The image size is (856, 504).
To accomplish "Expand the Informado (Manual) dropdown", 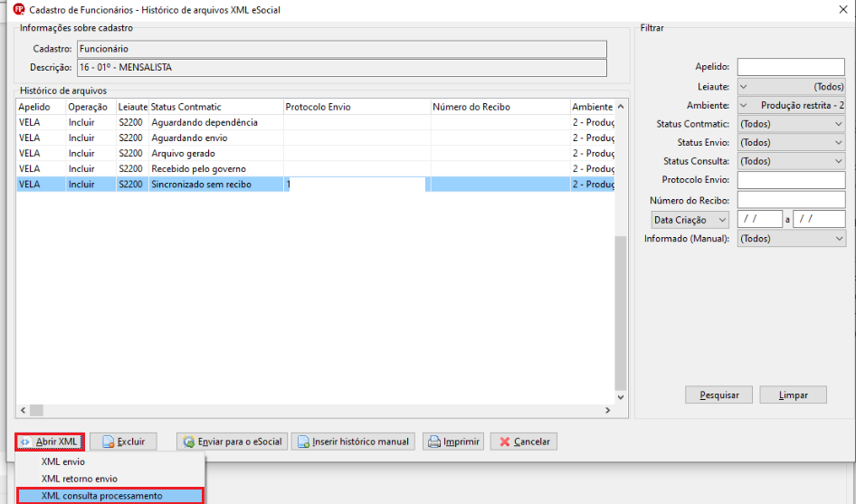I will pos(791,239).
